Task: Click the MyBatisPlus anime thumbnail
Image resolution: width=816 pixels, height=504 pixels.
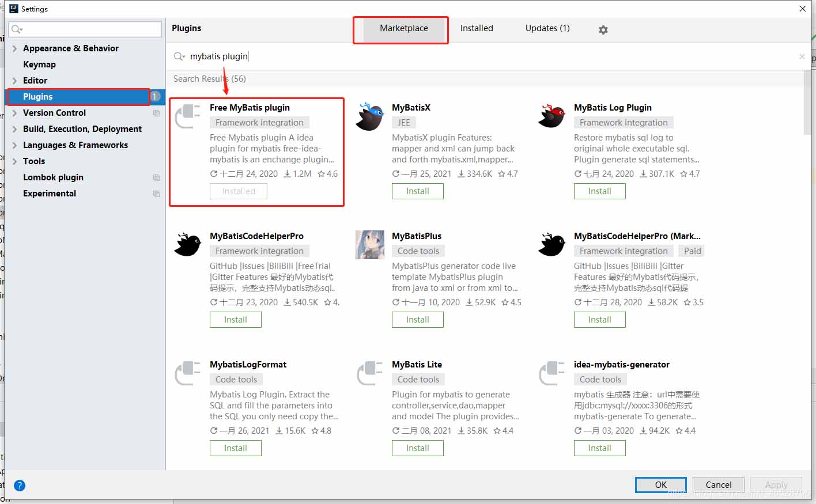Action: pyautogui.click(x=370, y=245)
